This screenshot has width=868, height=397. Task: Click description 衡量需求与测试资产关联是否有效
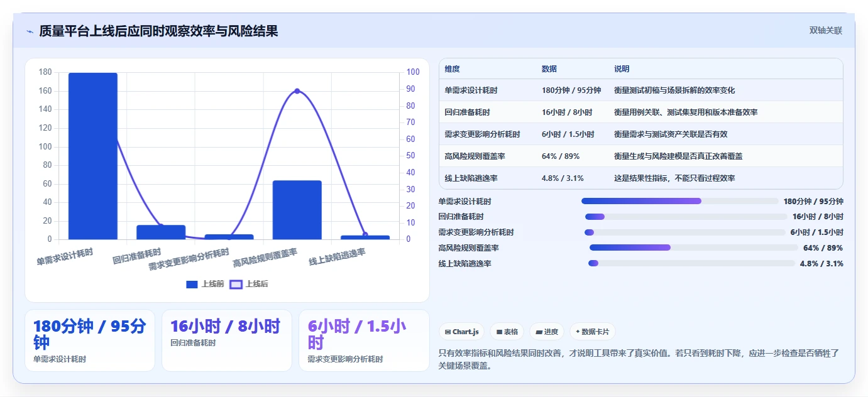point(671,134)
